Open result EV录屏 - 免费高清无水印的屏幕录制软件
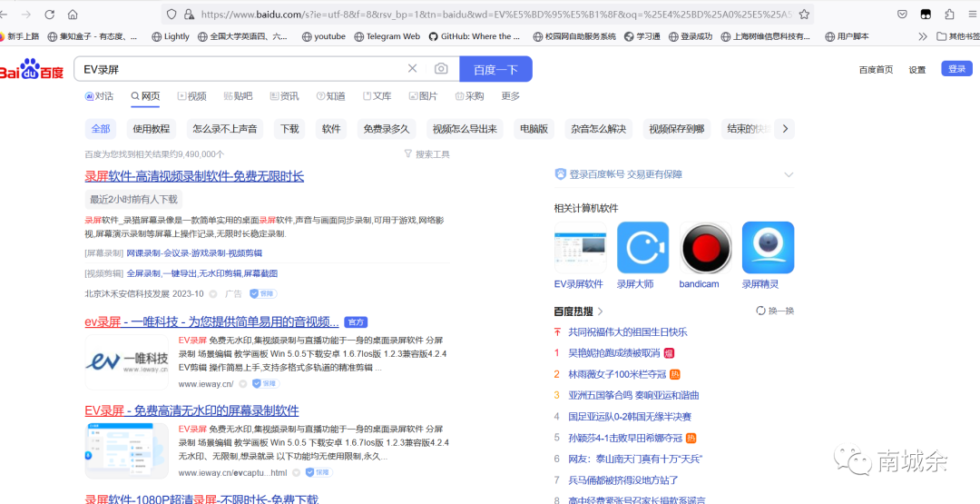 click(191, 410)
